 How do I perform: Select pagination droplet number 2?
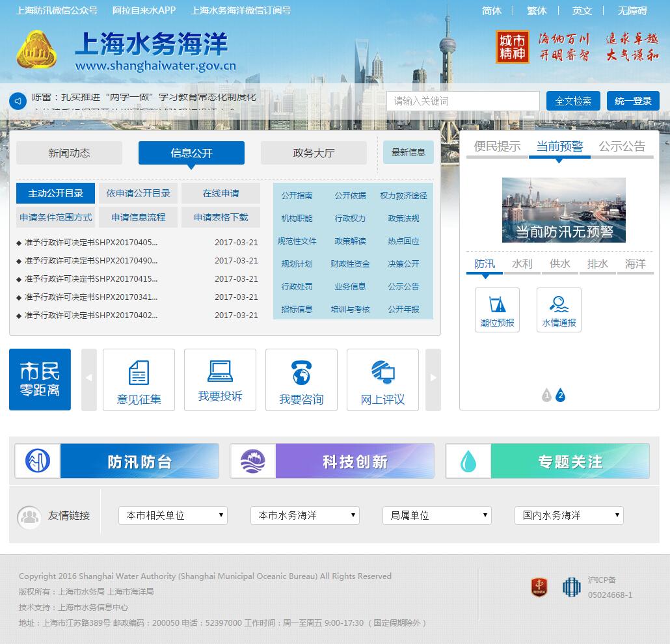coord(560,396)
